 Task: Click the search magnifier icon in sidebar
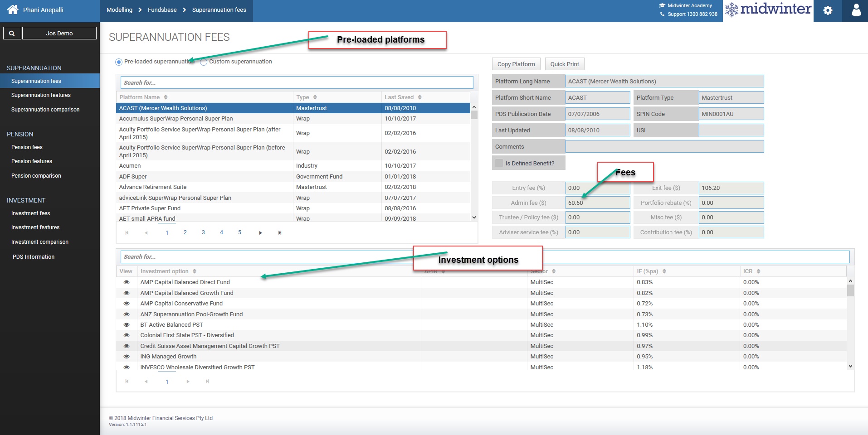pyautogui.click(x=12, y=33)
